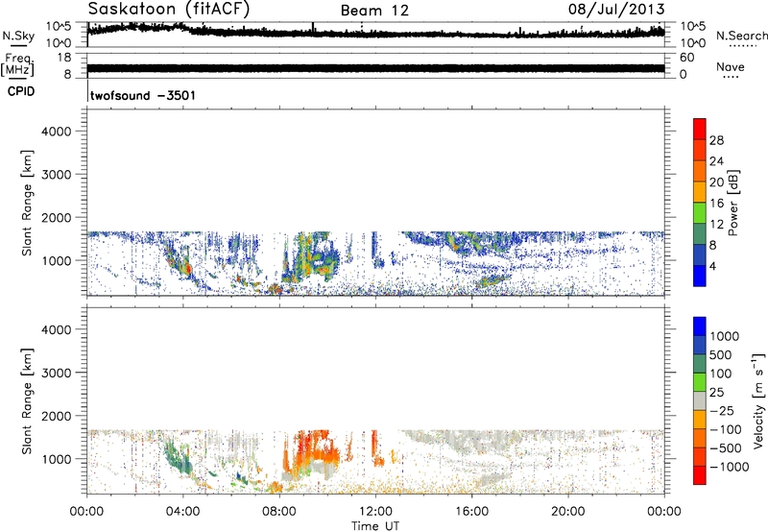Image resolution: width=768 pixels, height=532 pixels.
Task: Pick the light green 12-16 dB Power segment
Action: (x=700, y=213)
